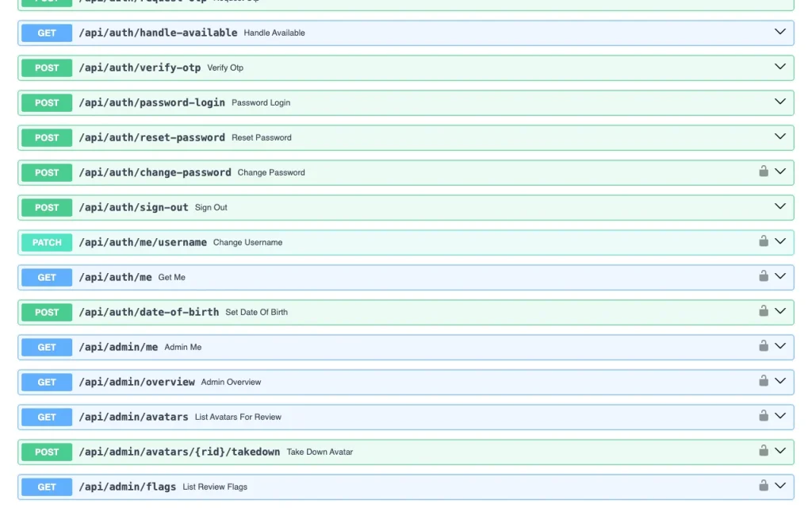Click 'List Avatars For Review' text

238,417
